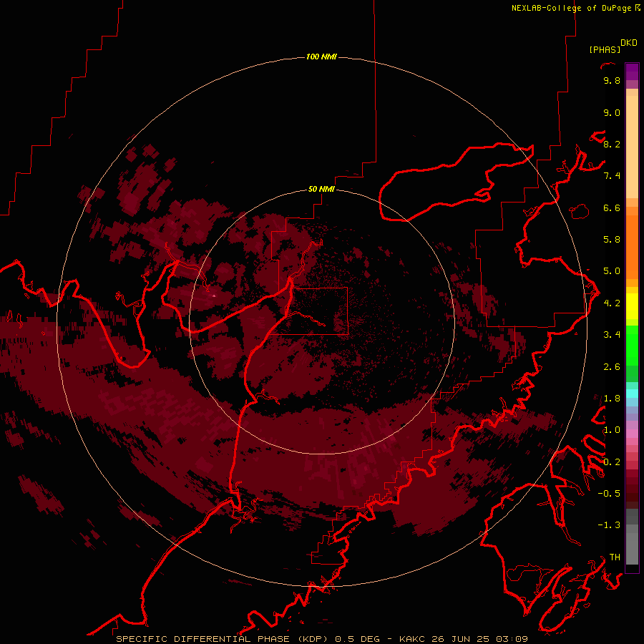Click the 26 JUN 25 03:09 timestamp
The height and width of the screenshot is (644, 644).
(x=479, y=639)
